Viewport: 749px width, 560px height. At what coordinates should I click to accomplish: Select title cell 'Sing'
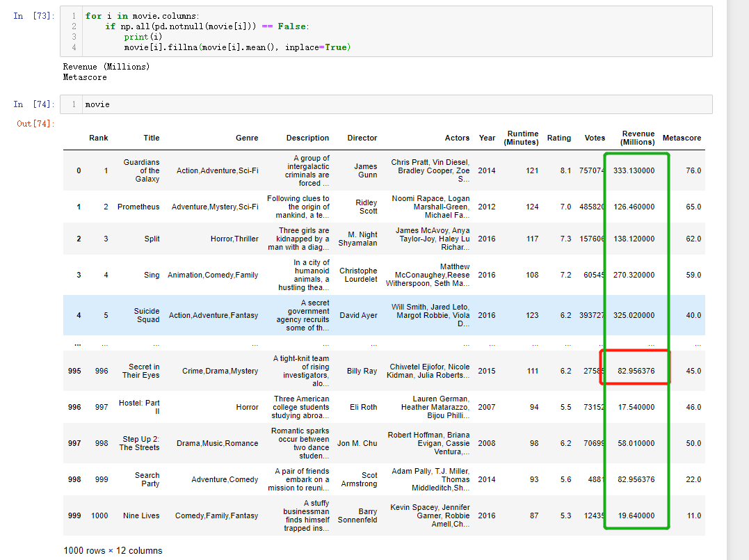[152, 275]
